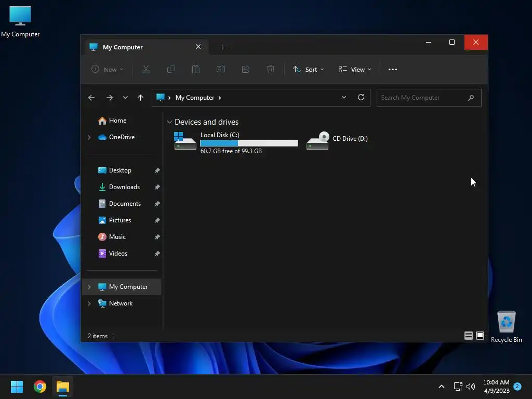The height and width of the screenshot is (399, 532).
Task: Expand the OneDrive tree node
Action: tap(89, 137)
